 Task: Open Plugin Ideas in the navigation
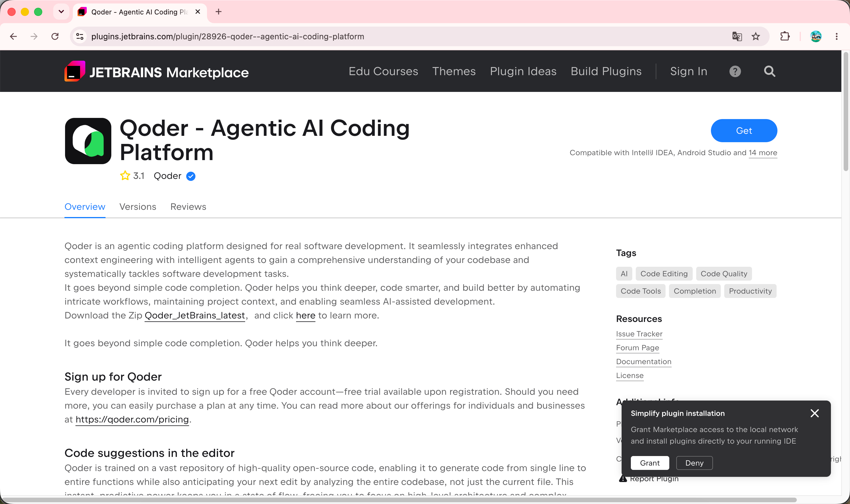pos(523,71)
